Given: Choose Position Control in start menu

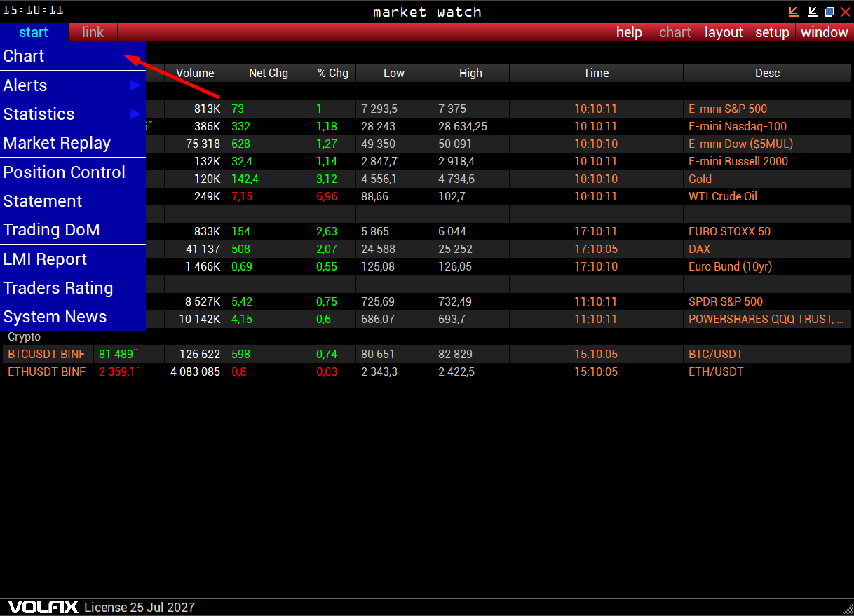Looking at the screenshot, I should coord(73,172).
